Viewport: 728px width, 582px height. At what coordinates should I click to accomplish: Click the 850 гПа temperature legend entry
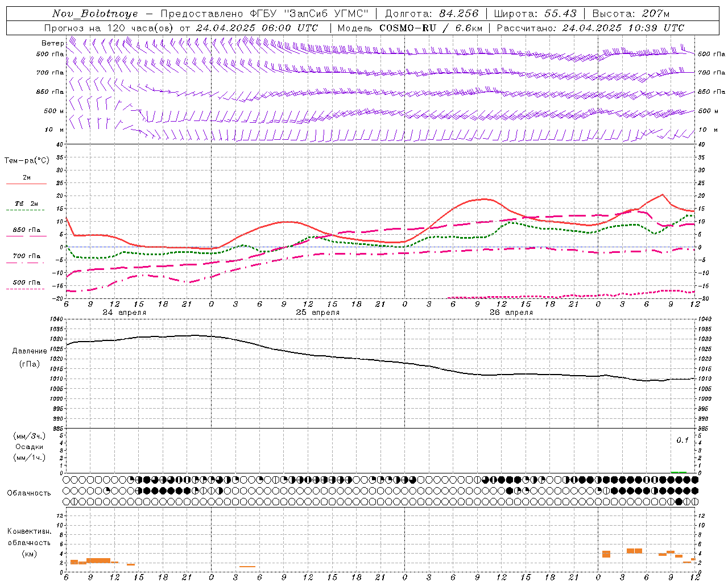[26, 230]
